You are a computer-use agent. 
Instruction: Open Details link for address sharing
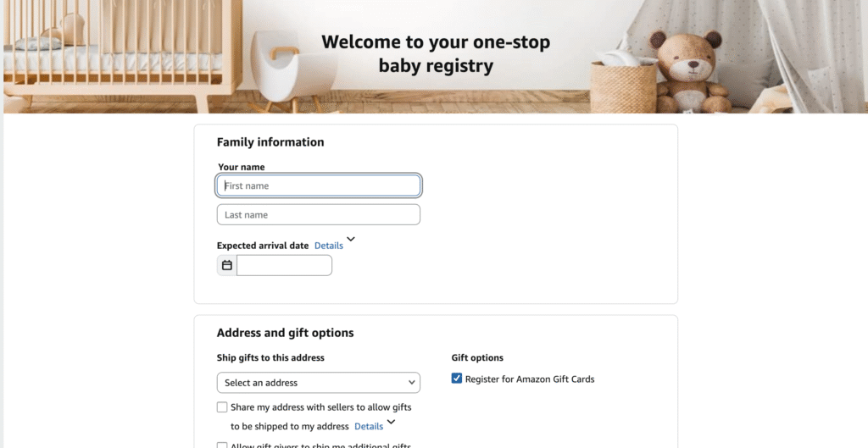tap(369, 426)
